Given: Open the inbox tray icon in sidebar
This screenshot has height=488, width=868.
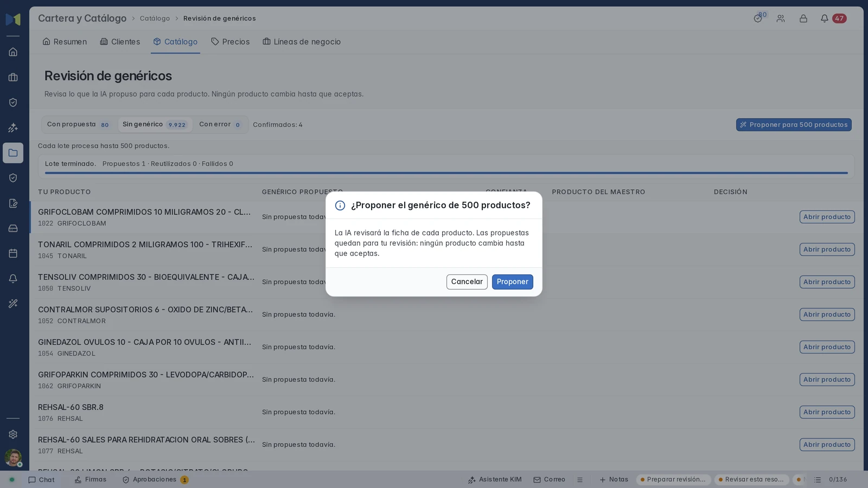Looking at the screenshot, I should coord(13,228).
